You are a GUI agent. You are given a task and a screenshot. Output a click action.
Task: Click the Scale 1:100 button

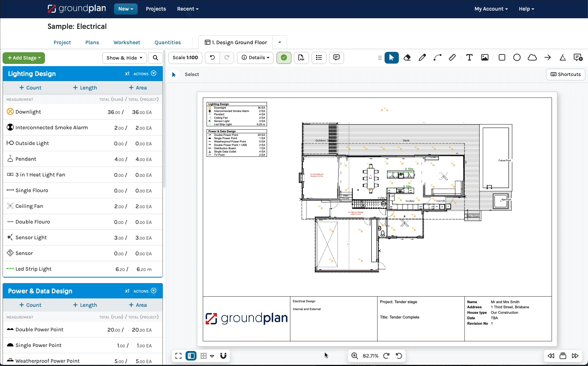[x=185, y=58]
